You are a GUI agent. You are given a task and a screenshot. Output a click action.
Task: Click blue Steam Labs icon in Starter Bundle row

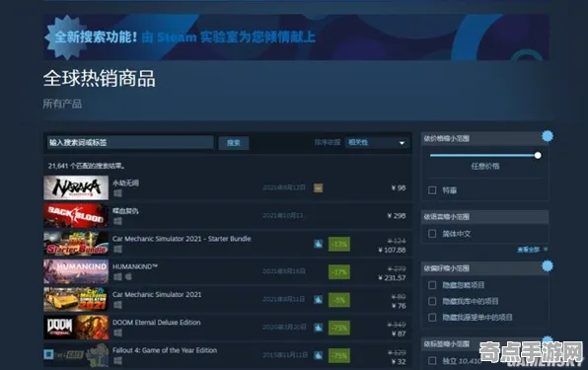coord(318,244)
